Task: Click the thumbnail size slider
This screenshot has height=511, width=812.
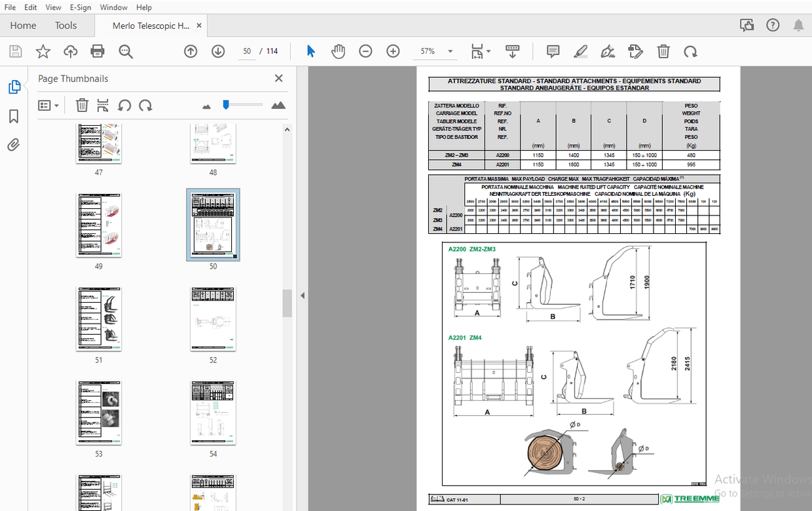Action: pyautogui.click(x=226, y=105)
